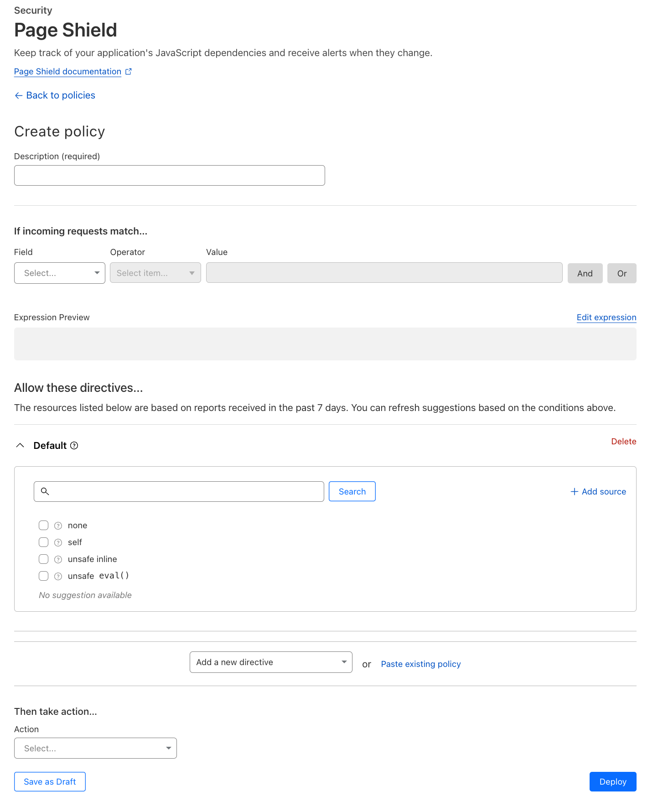Check the none checkbox
Screen dimensions: 663x812
pyautogui.click(x=44, y=526)
